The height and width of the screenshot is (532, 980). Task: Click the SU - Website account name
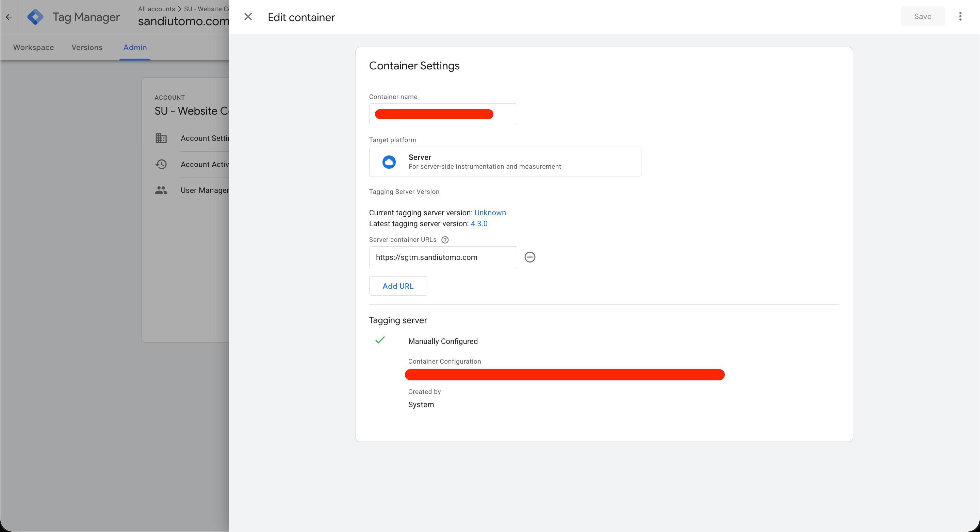(191, 111)
